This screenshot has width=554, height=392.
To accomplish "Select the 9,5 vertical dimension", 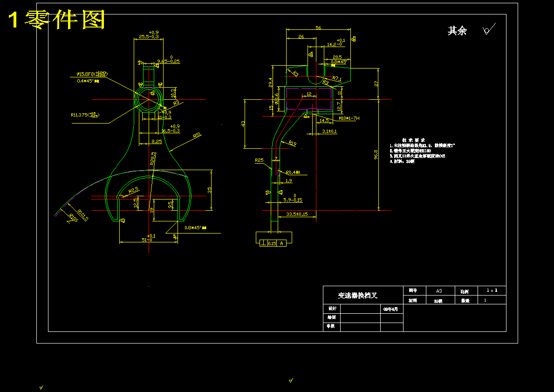I will tap(171, 204).
